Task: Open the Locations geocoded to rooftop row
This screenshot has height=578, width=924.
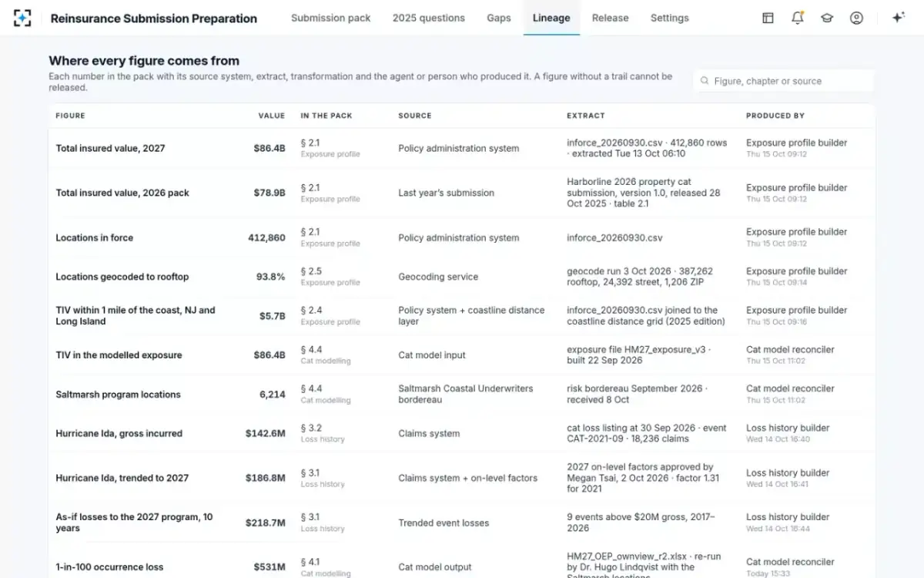Action: click(x=462, y=277)
